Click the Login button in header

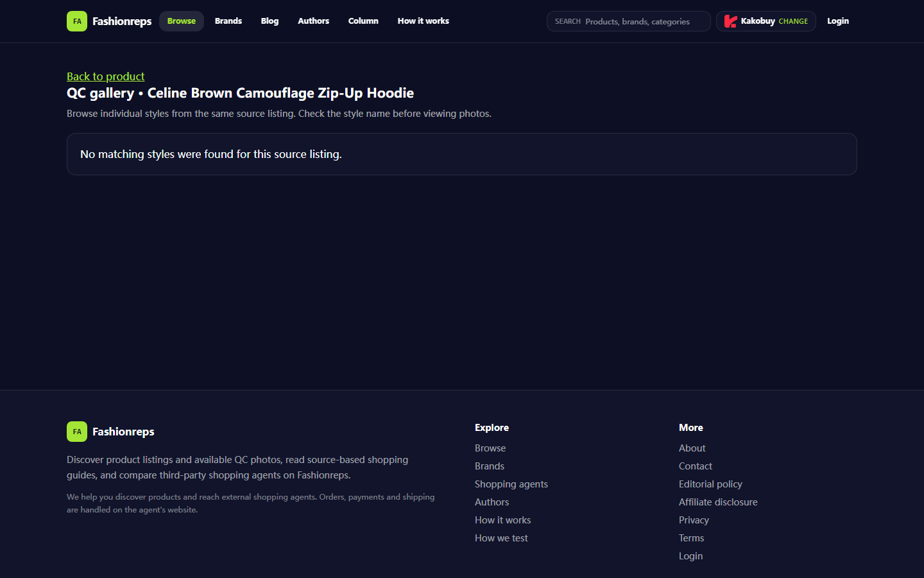tap(838, 21)
